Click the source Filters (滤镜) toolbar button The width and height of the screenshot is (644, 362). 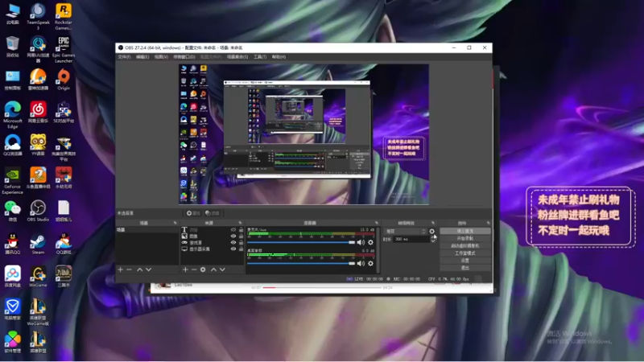pos(213,213)
